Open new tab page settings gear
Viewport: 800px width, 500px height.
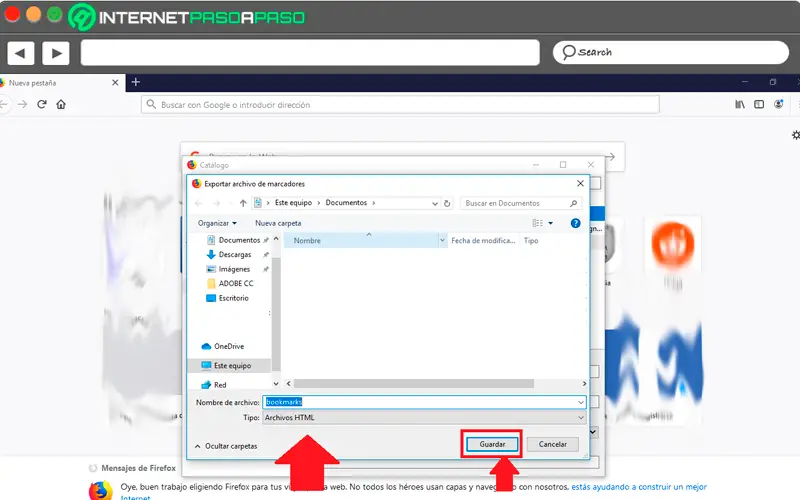[795, 135]
